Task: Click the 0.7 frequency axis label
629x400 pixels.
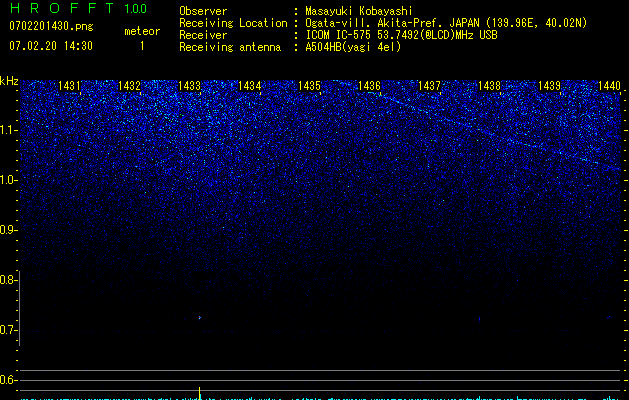Action: tap(9, 330)
